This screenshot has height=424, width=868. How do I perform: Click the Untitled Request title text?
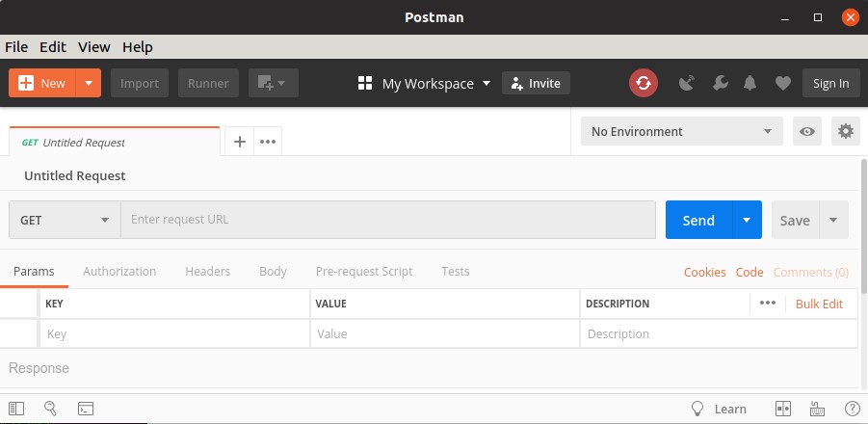75,176
